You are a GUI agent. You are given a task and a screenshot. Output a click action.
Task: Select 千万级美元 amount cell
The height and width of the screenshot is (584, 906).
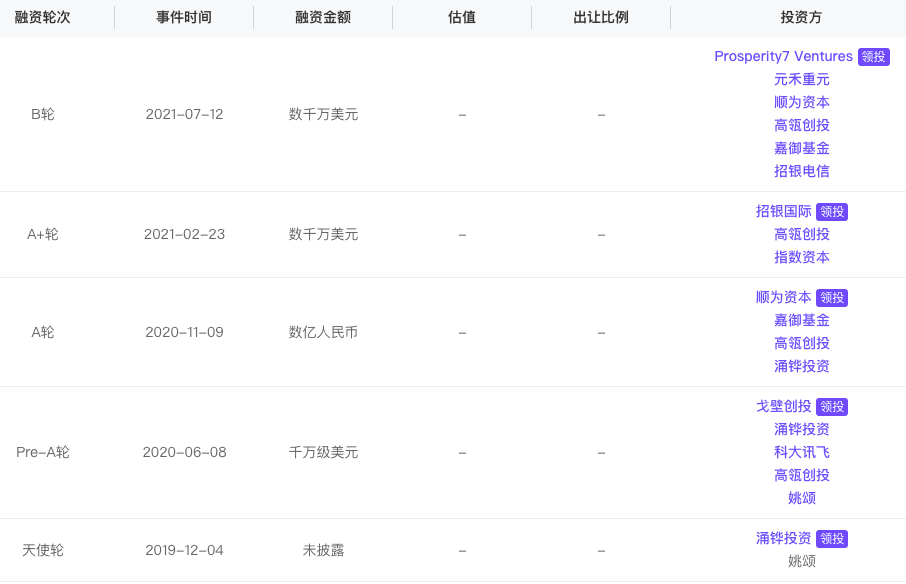(323, 452)
